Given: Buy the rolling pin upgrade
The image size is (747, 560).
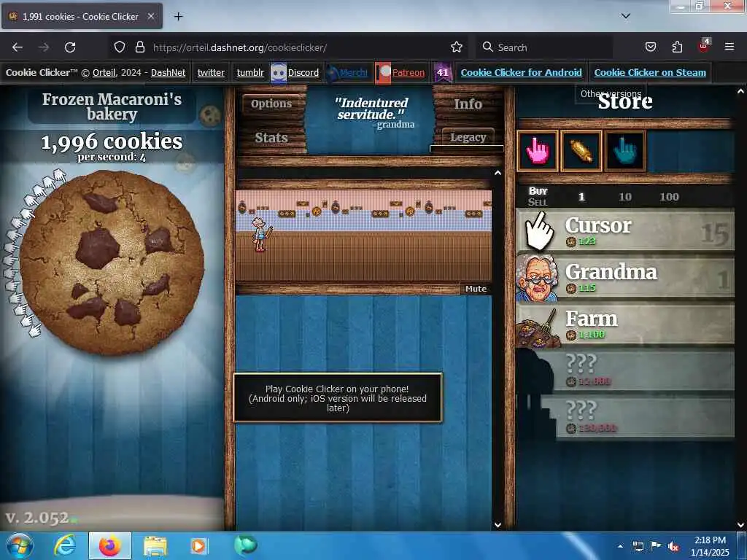Looking at the screenshot, I should tap(581, 151).
